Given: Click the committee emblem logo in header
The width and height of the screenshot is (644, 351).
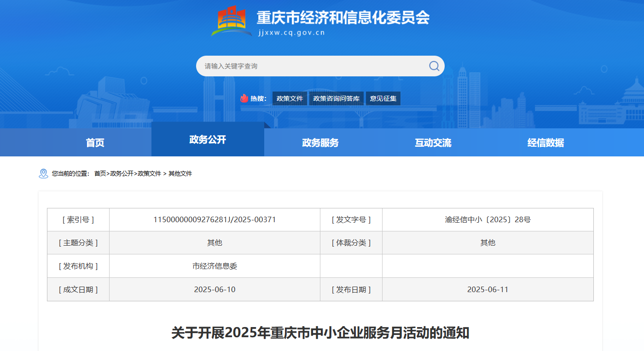Looking at the screenshot, I should [232, 21].
